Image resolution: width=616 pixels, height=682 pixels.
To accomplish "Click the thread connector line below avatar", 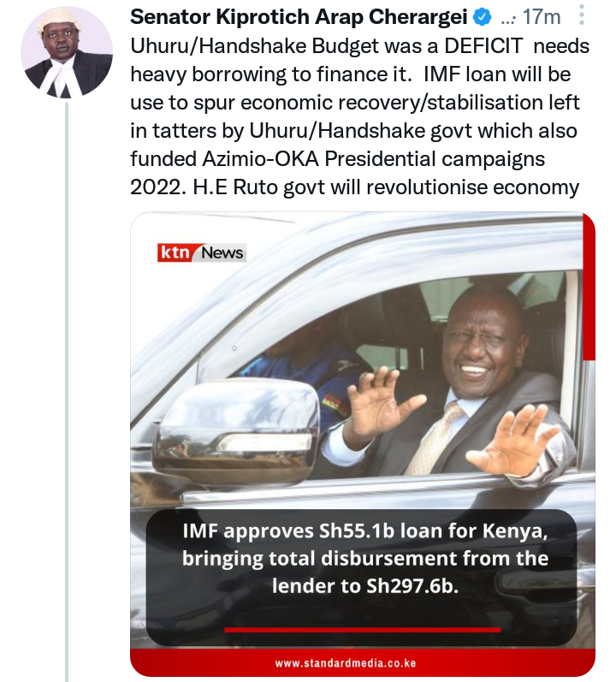I will pos(67,391).
